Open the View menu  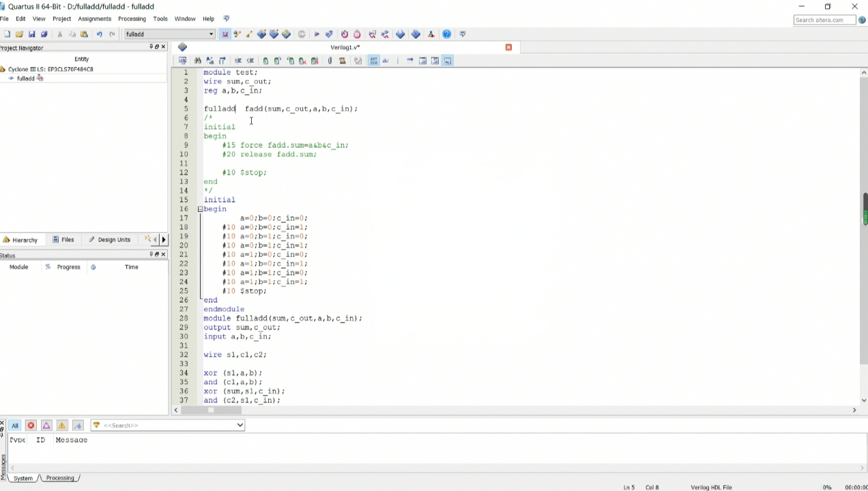pyautogui.click(x=39, y=19)
